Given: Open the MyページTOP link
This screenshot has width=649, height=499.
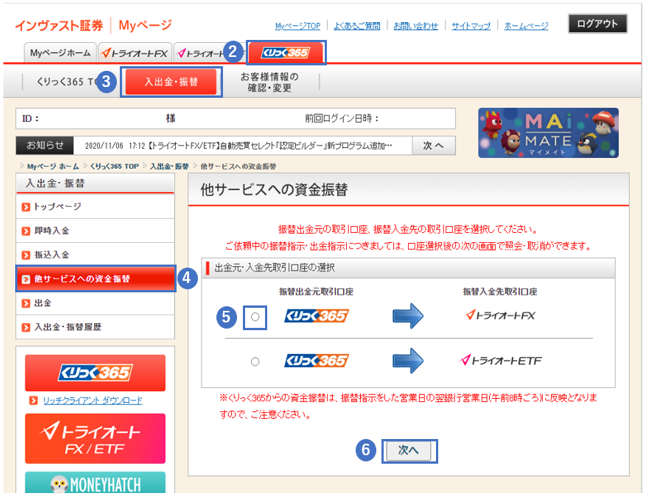Looking at the screenshot, I should [298, 26].
